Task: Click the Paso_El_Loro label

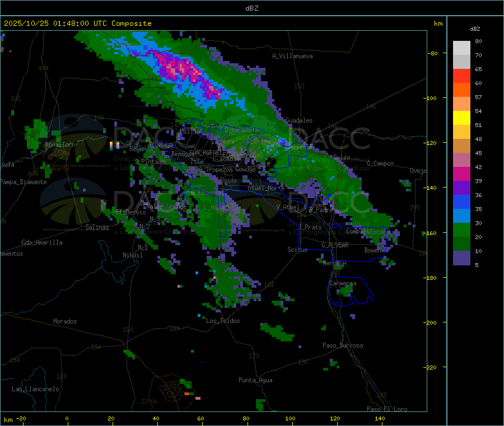Action: coord(387,409)
